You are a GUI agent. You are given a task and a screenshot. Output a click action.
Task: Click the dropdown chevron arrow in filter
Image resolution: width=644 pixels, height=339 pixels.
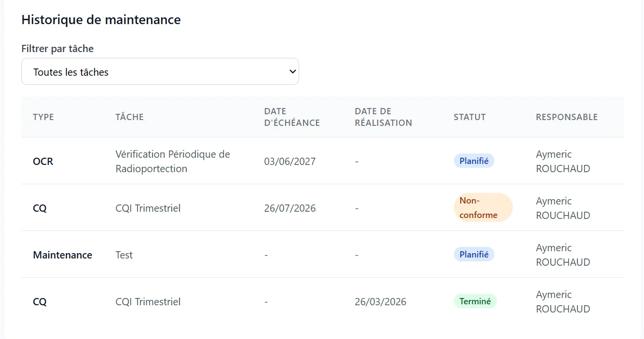click(292, 72)
